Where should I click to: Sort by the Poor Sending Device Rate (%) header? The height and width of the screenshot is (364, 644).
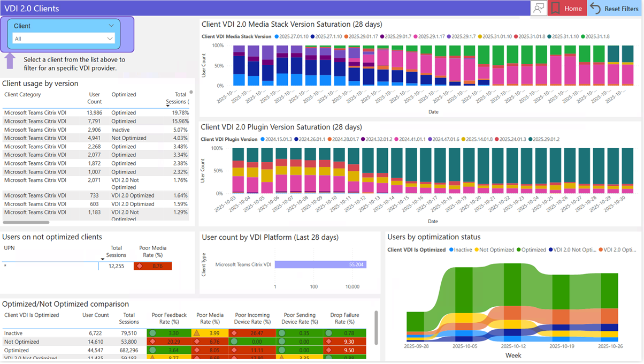tap(301, 318)
